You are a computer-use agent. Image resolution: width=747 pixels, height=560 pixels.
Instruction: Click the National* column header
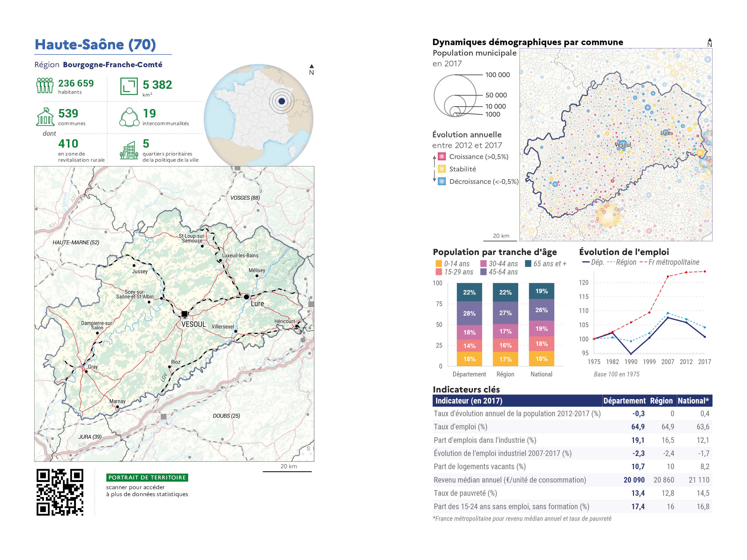click(x=693, y=401)
